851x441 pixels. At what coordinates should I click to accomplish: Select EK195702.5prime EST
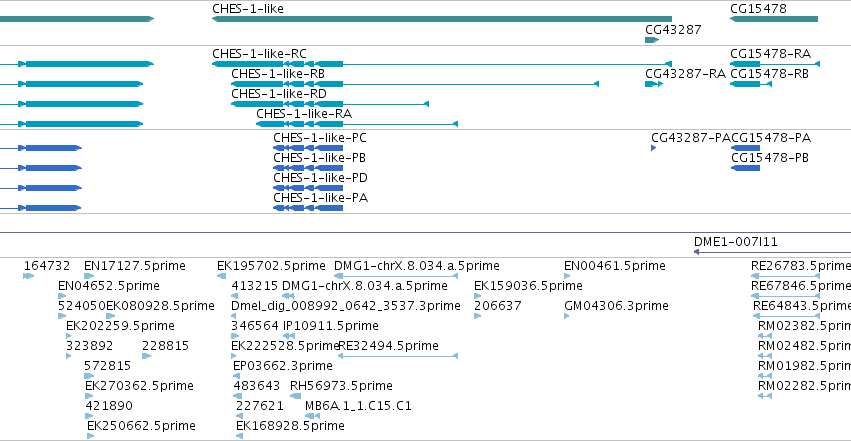coord(221,276)
